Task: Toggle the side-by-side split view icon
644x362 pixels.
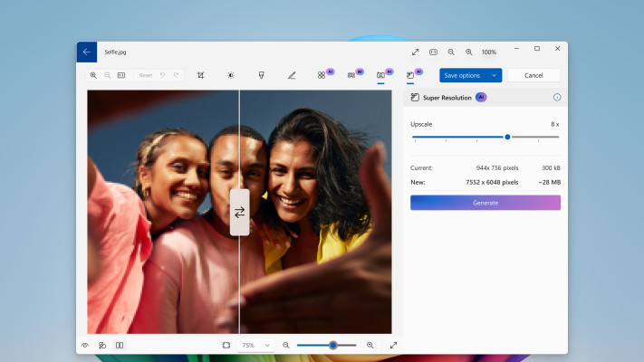Action: pyautogui.click(x=120, y=346)
